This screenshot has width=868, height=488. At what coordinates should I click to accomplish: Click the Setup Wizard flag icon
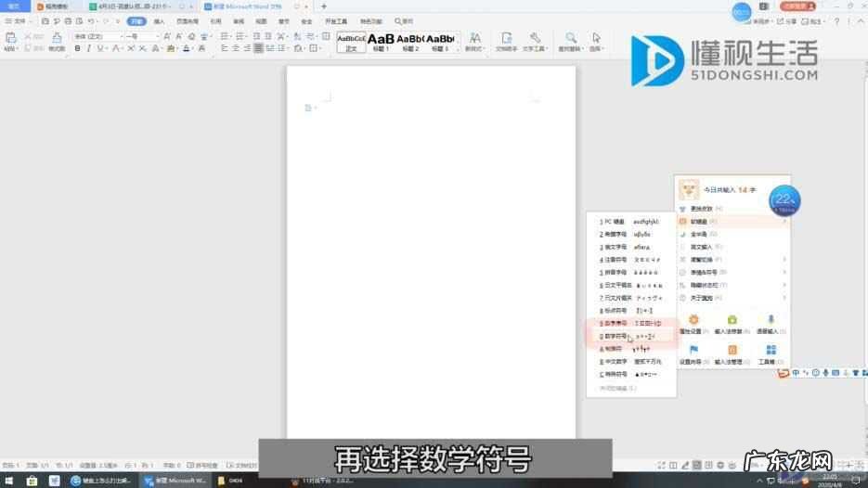[693, 350]
